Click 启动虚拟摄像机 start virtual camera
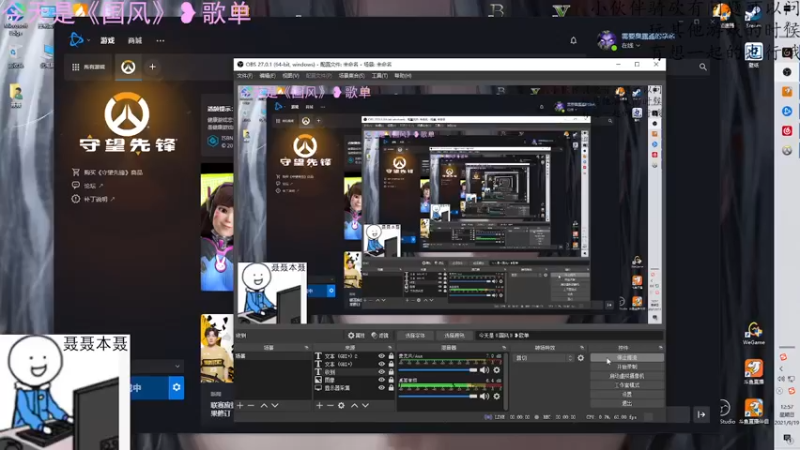The width and height of the screenshot is (800, 450). click(x=627, y=376)
